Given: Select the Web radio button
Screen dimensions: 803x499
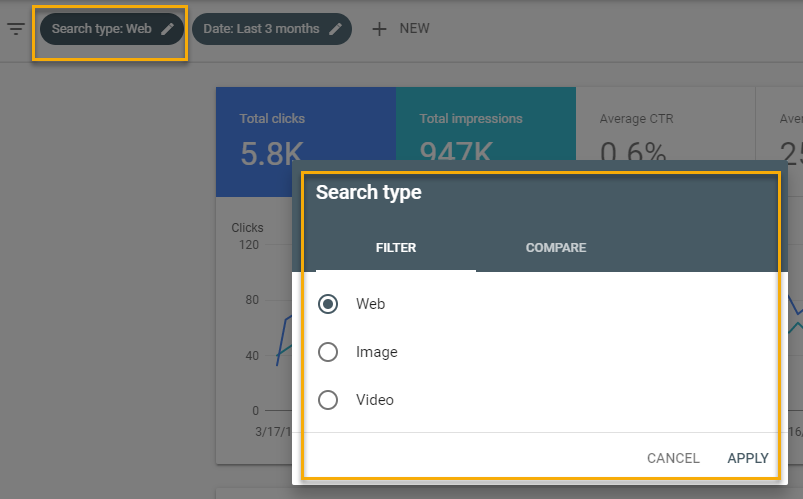Looking at the screenshot, I should tap(327, 304).
